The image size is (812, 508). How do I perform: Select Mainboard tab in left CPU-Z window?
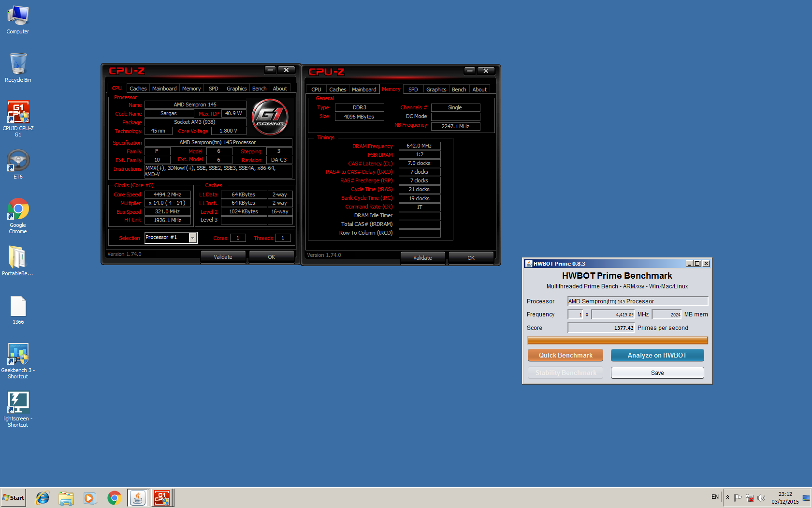coord(164,89)
